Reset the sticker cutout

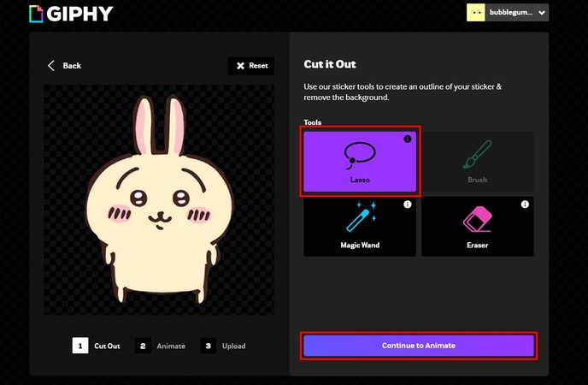pos(251,66)
